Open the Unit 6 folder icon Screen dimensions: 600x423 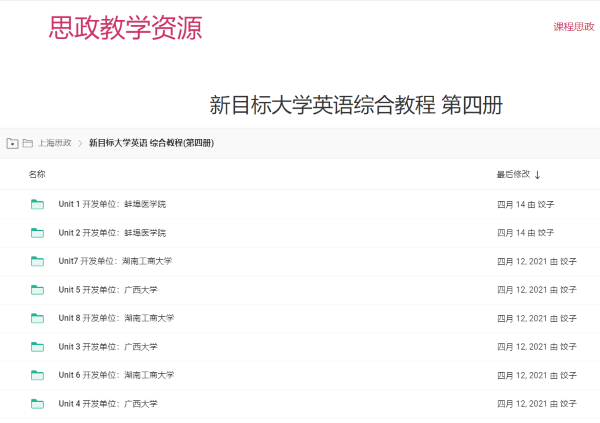(37, 375)
